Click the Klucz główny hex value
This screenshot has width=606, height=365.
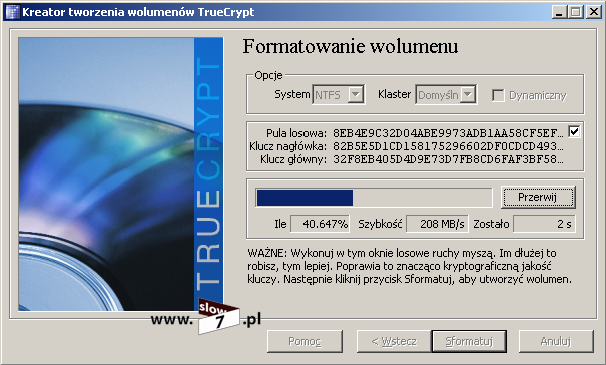click(448, 159)
